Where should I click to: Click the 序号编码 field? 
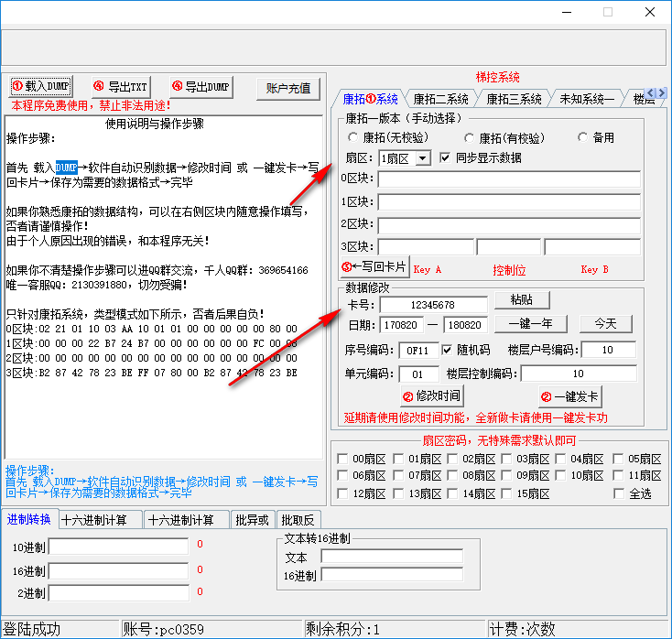(x=418, y=350)
